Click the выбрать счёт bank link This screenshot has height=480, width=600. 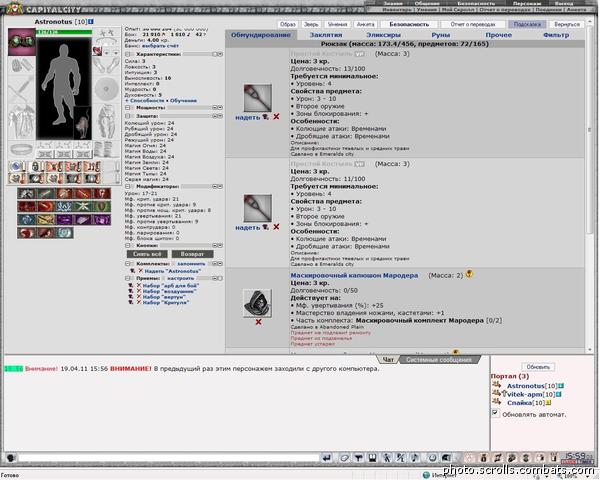click(160, 46)
